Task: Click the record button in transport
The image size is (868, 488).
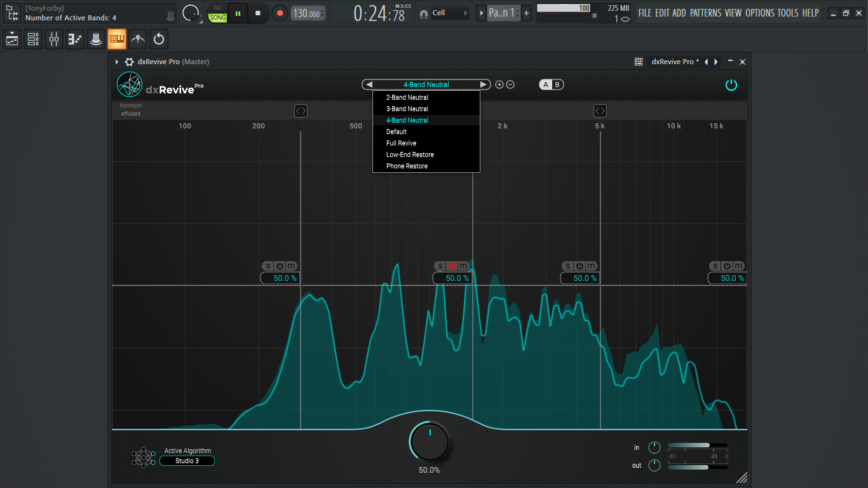Action: (x=280, y=13)
